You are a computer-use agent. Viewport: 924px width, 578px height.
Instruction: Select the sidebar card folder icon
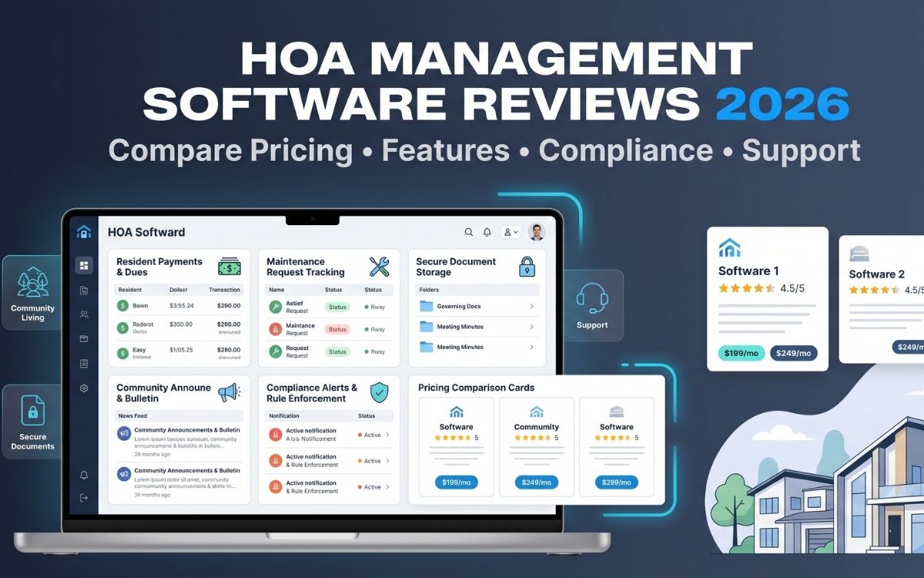click(84, 338)
